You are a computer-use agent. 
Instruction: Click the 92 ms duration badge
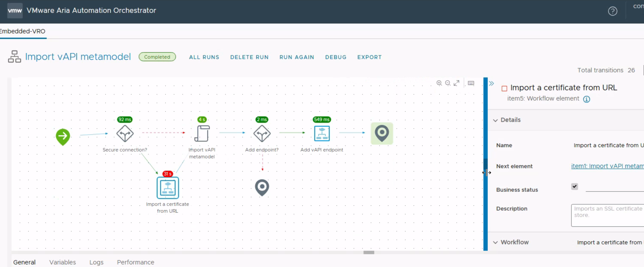tap(125, 119)
